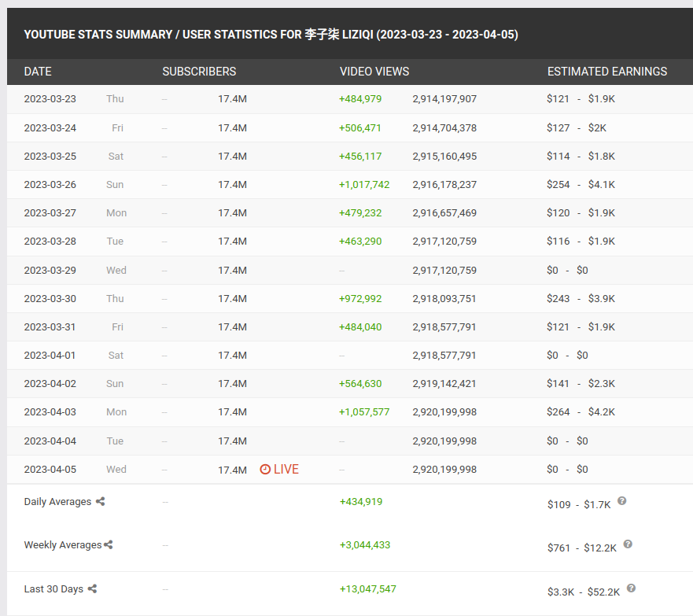The height and width of the screenshot is (616, 693).
Task: Click earnings value $254 - $4.1K
Action: coord(581,185)
